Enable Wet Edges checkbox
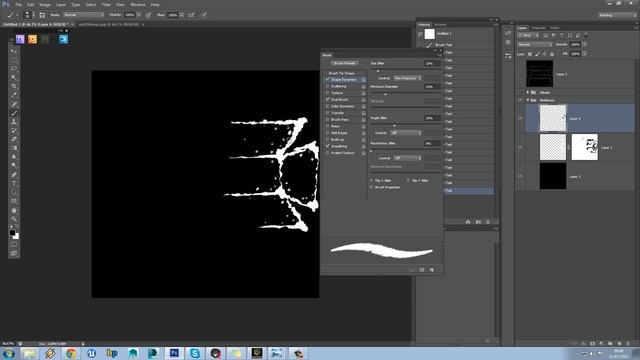640x360 pixels. (x=327, y=133)
